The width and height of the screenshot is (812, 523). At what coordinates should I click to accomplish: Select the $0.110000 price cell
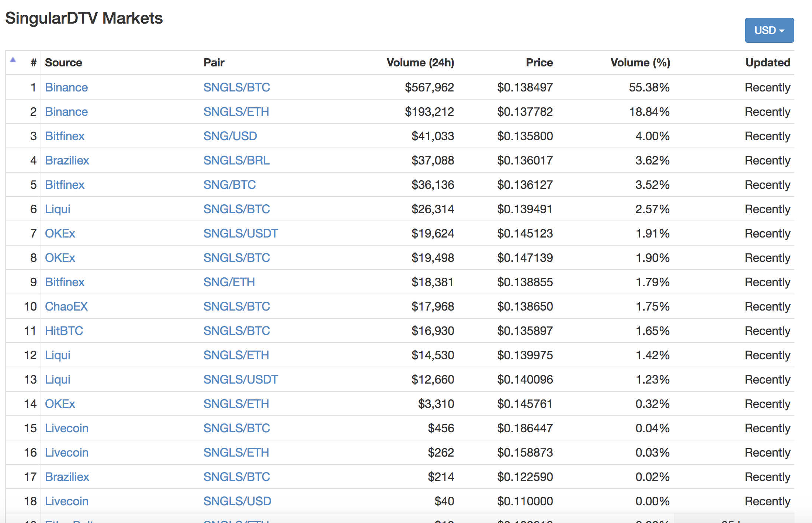525,501
